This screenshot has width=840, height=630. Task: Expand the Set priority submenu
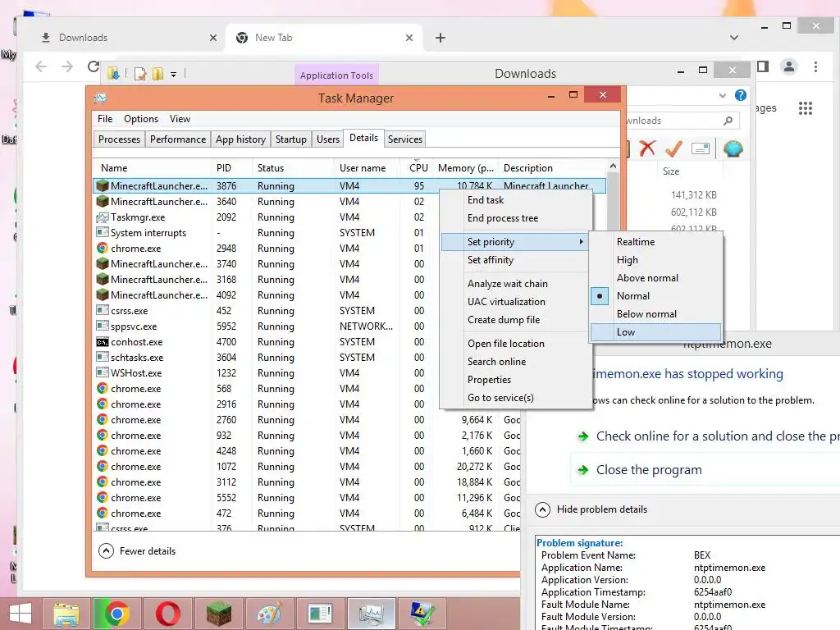point(516,242)
